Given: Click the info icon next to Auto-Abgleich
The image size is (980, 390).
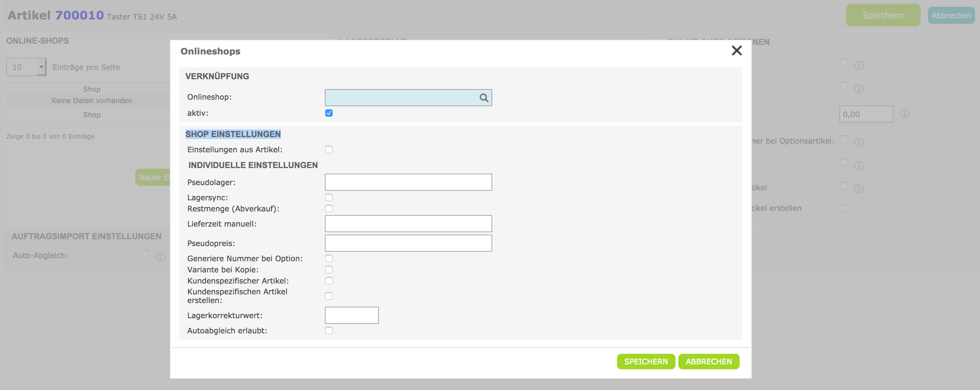Looking at the screenshot, I should click(160, 257).
